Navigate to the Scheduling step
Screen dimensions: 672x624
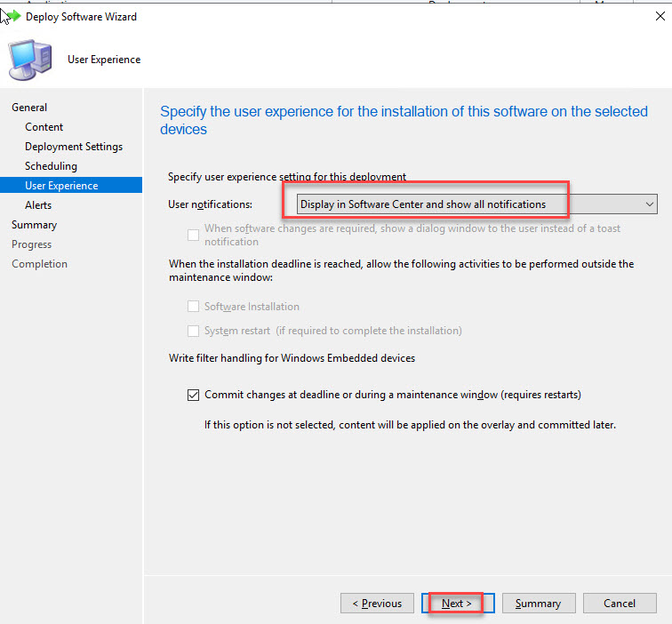51,166
